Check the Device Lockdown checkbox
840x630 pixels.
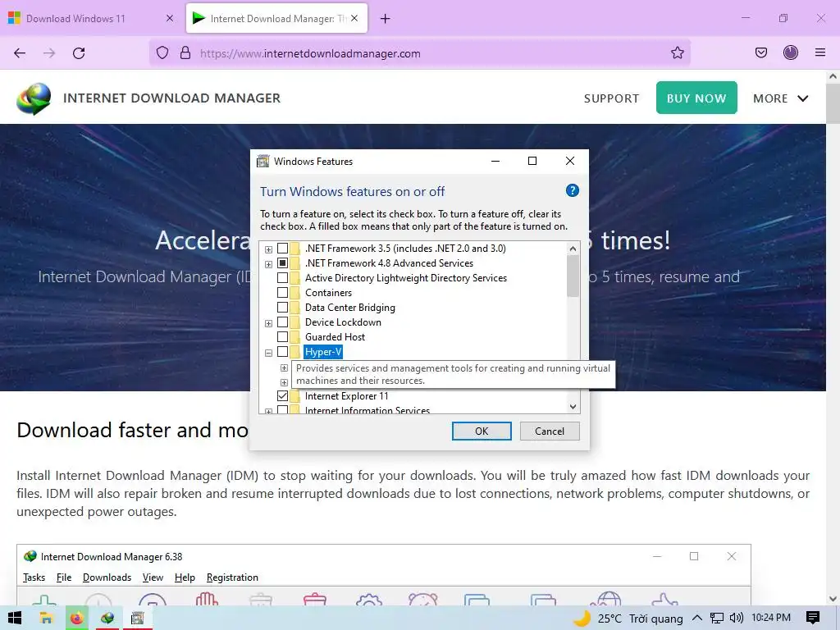282,322
